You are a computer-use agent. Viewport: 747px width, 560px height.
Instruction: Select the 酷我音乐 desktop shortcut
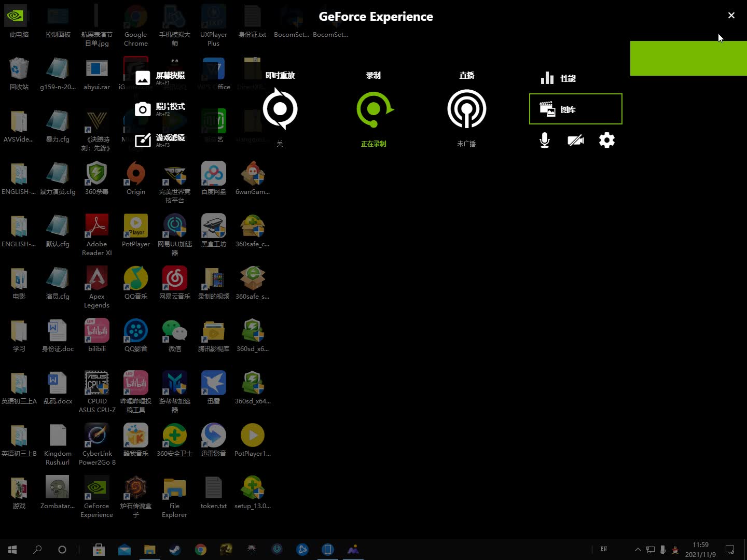(136, 440)
